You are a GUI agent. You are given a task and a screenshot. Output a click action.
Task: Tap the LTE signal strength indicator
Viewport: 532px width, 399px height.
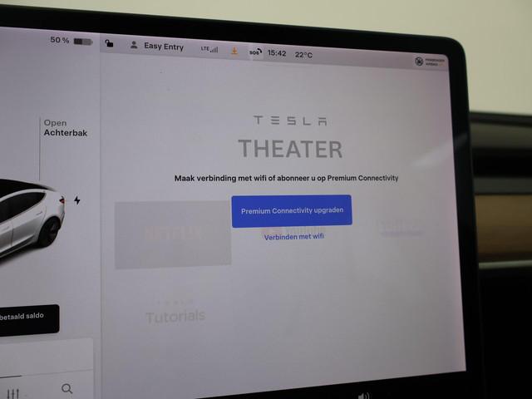coord(209,49)
